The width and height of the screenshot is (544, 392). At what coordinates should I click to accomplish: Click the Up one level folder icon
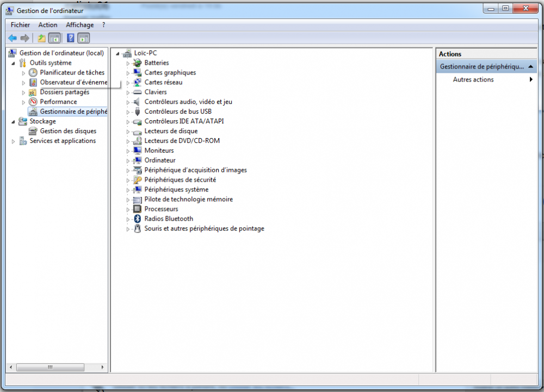click(x=41, y=38)
